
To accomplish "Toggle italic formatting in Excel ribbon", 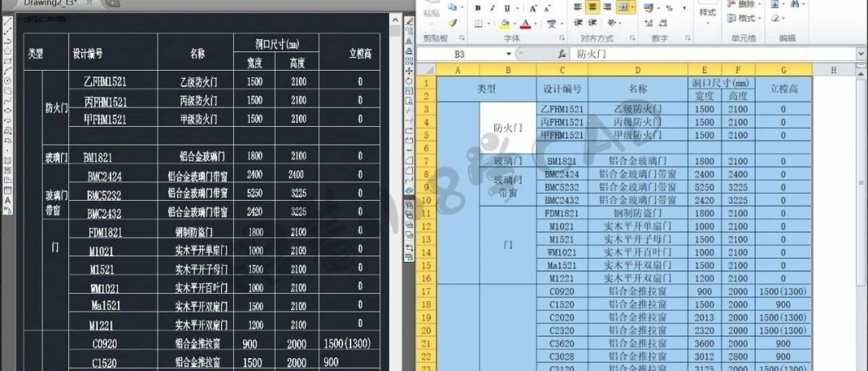I will [x=493, y=8].
